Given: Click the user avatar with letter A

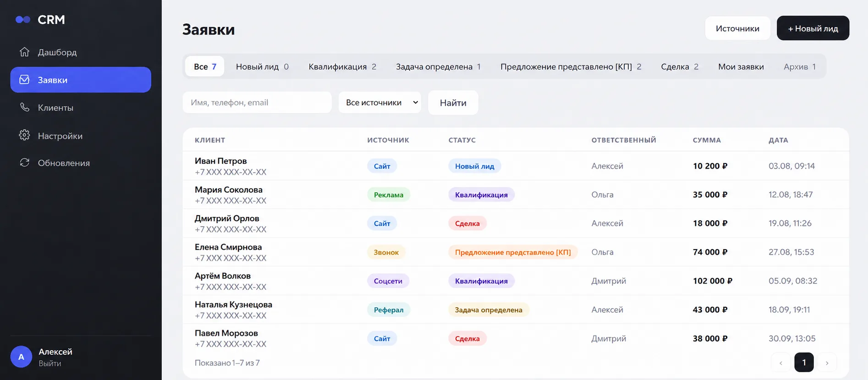Looking at the screenshot, I should click(21, 357).
